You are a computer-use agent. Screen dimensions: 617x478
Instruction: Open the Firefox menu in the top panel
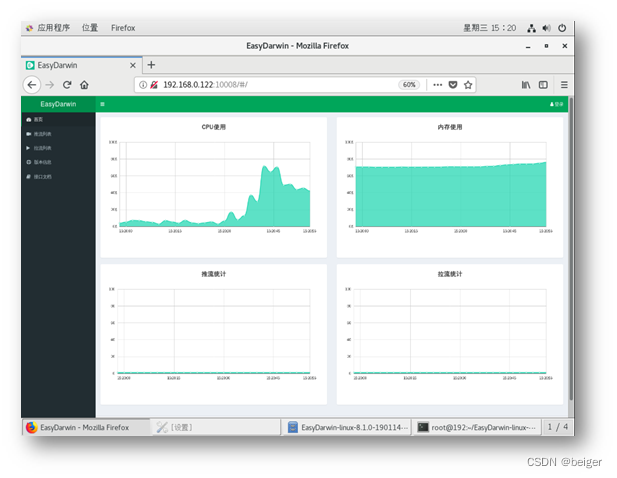coord(123,28)
